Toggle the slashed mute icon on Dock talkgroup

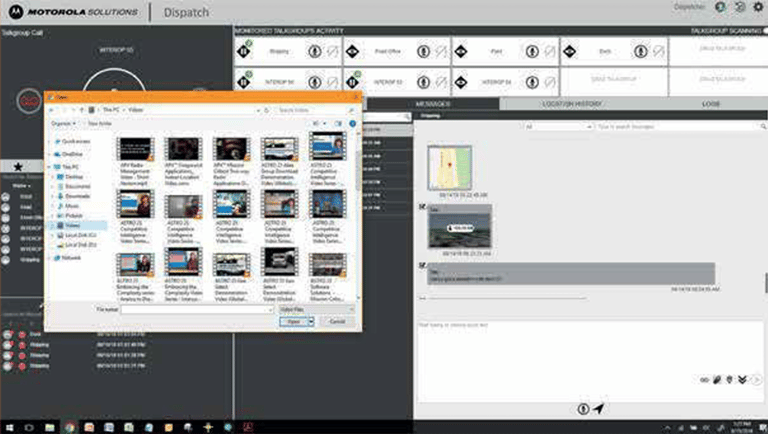(x=658, y=51)
